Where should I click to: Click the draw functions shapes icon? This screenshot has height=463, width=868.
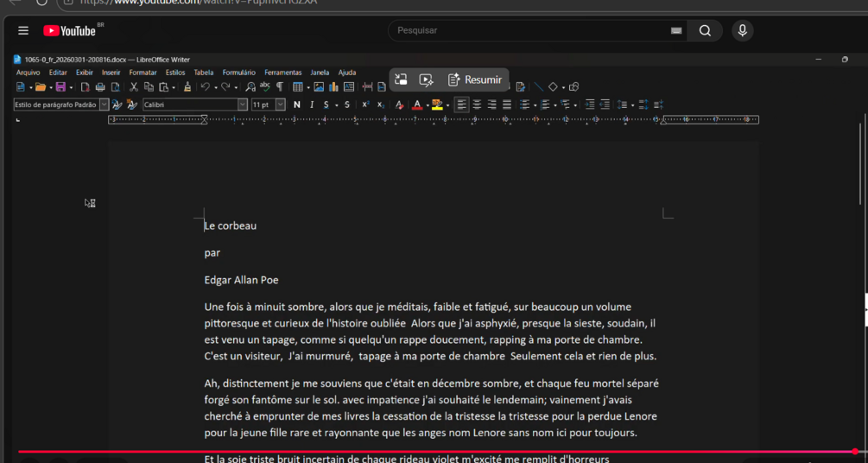(574, 87)
